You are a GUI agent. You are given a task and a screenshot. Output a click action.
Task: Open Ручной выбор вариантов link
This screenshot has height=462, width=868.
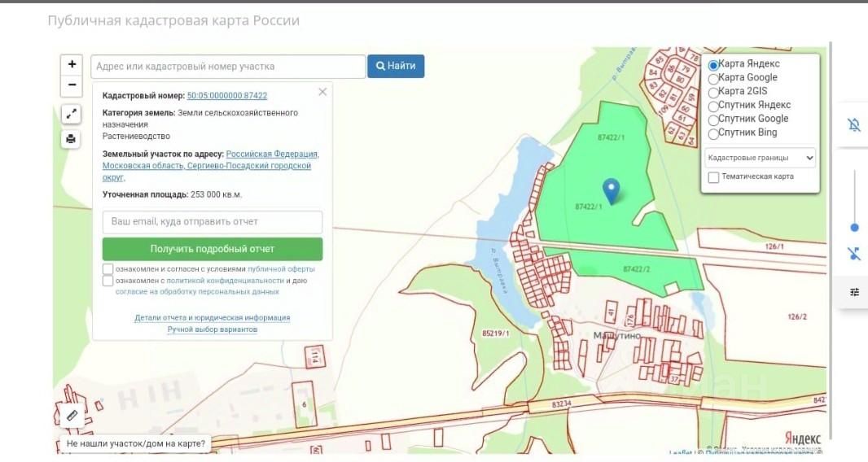[x=212, y=329]
